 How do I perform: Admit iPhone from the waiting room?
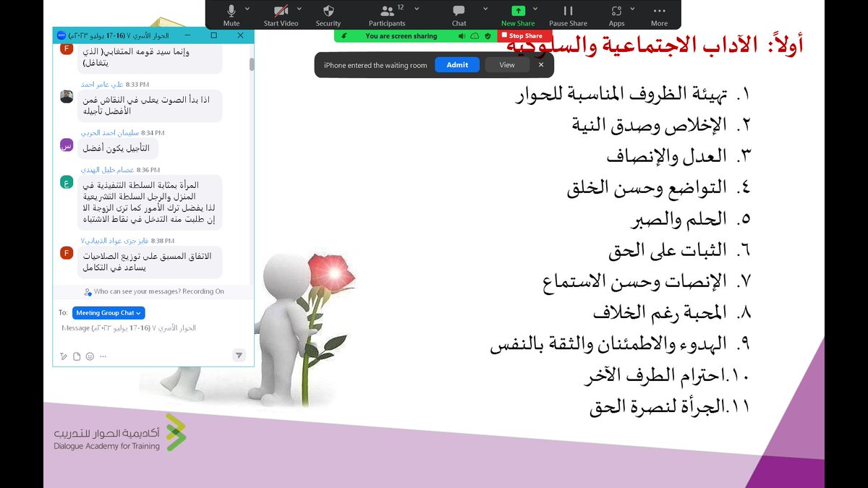click(x=457, y=65)
